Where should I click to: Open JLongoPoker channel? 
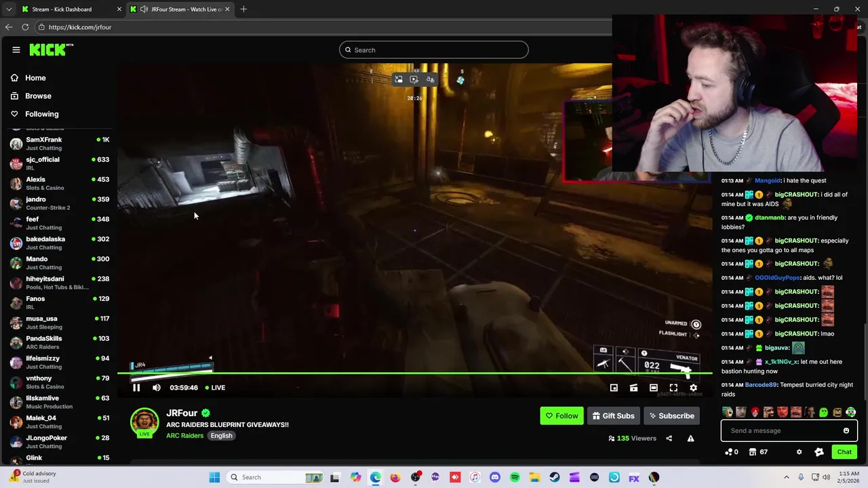click(60, 442)
